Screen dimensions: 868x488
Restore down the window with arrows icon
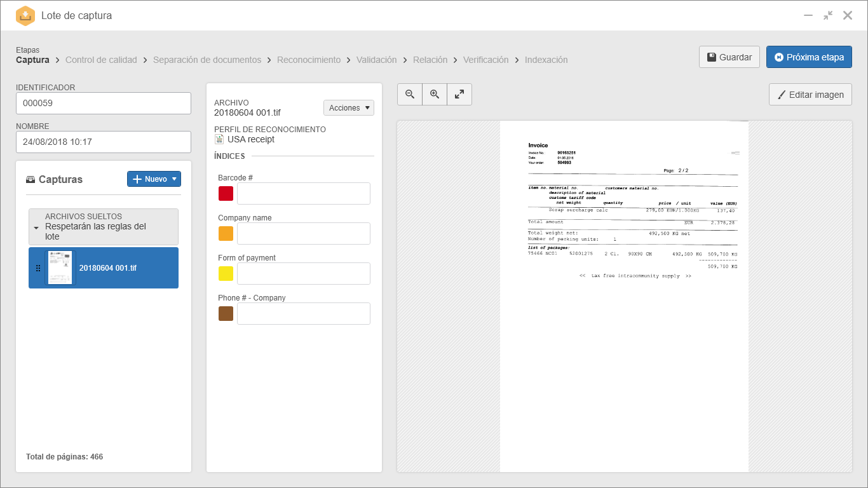tap(827, 15)
